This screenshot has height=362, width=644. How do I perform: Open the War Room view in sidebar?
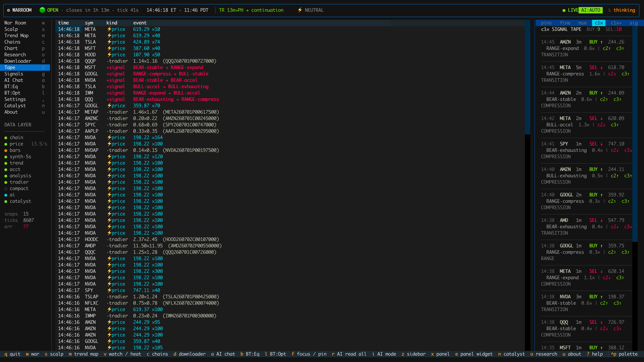[25, 23]
